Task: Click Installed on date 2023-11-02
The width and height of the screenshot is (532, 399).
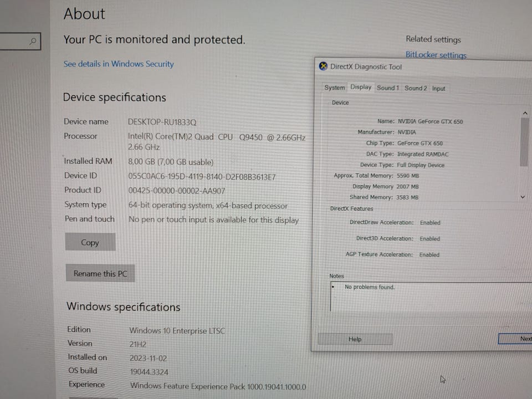Action: tap(148, 359)
